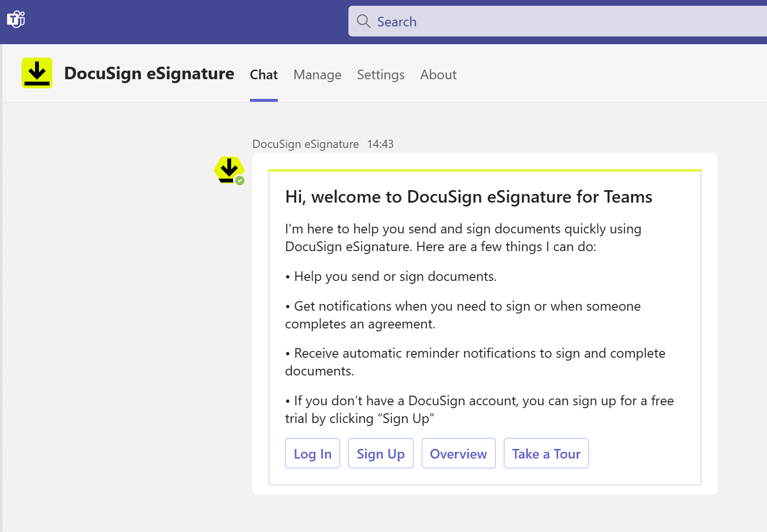767x532 pixels.
Task: Open the Manage tab
Action: click(318, 75)
